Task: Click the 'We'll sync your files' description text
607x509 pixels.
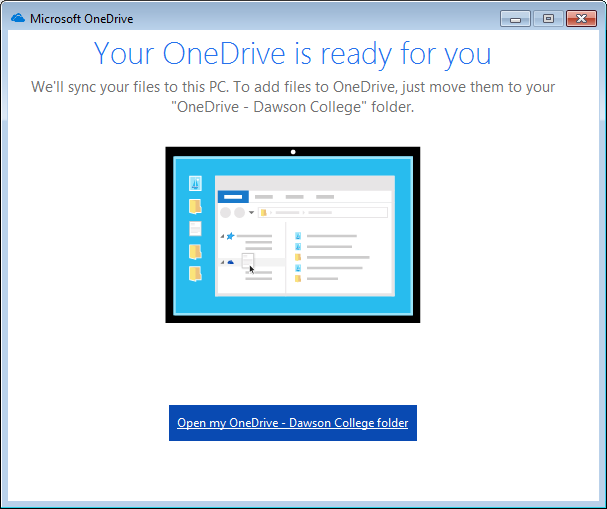Action: (x=293, y=97)
